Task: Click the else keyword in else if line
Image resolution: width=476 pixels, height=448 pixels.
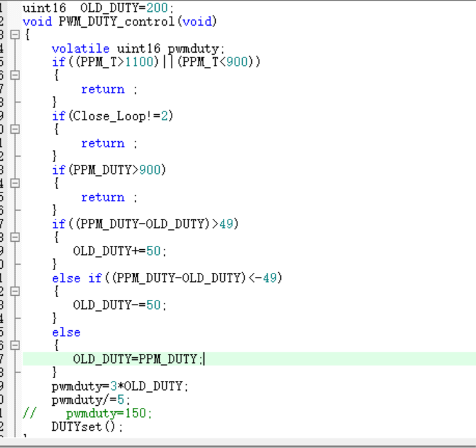Action: [x=66, y=278]
